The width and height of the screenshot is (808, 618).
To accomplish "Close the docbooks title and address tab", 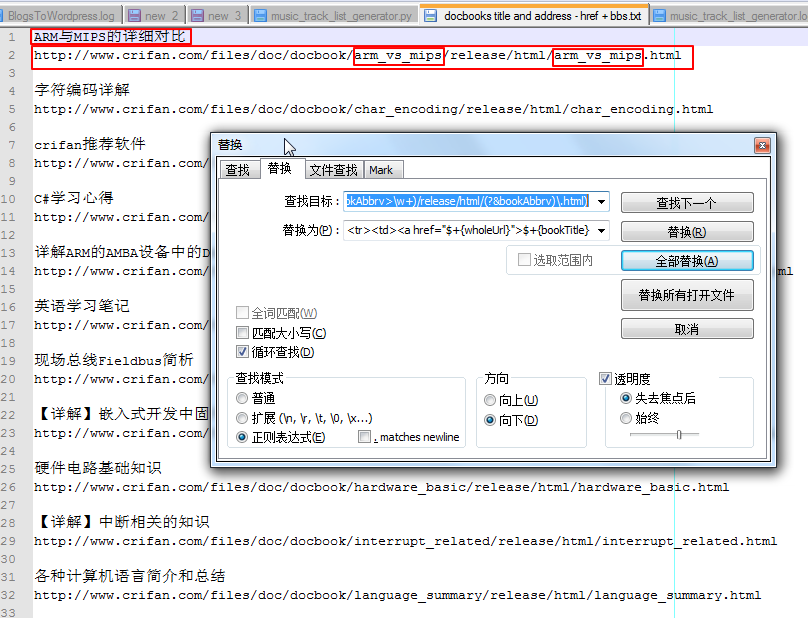I will (x=641, y=16).
